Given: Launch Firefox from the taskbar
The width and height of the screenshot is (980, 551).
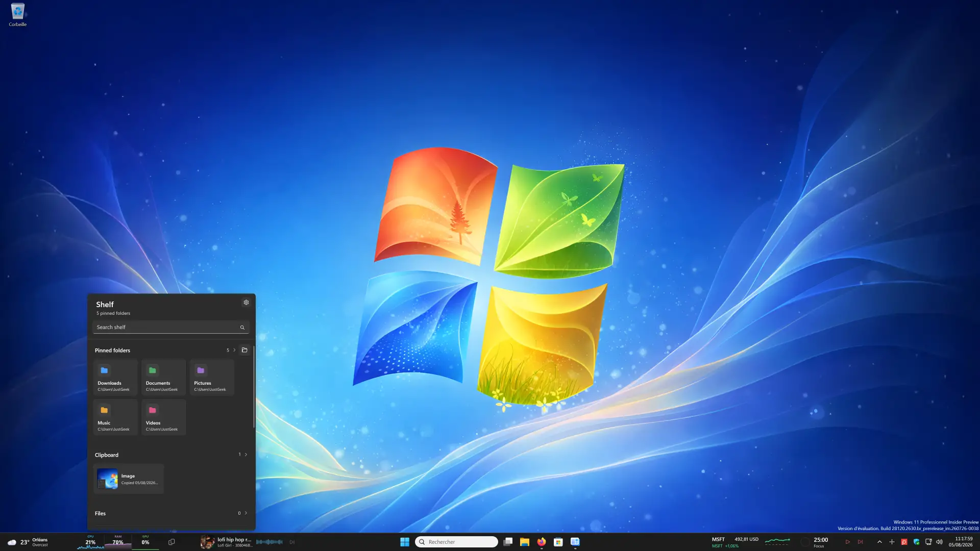Looking at the screenshot, I should click(x=542, y=542).
